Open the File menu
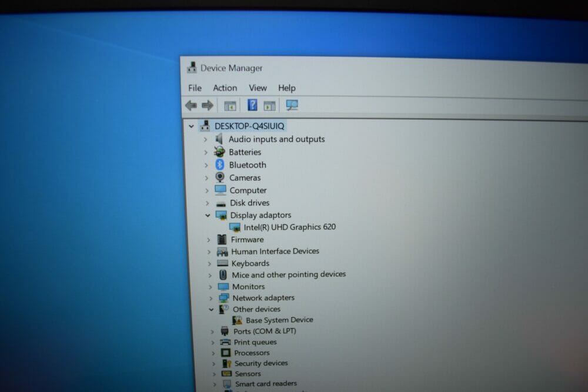588x392 pixels. pyautogui.click(x=195, y=88)
